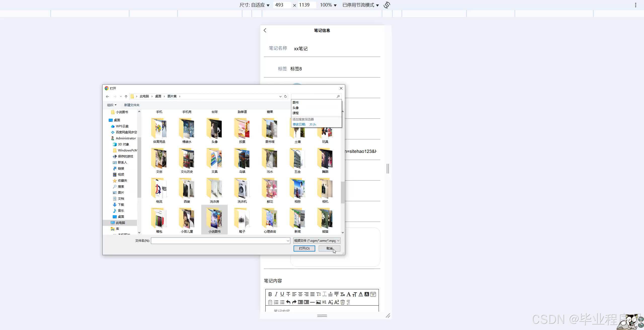Screen dimensions: 644x330
Task: Insert bulleted list in the editor
Action: (x=282, y=302)
